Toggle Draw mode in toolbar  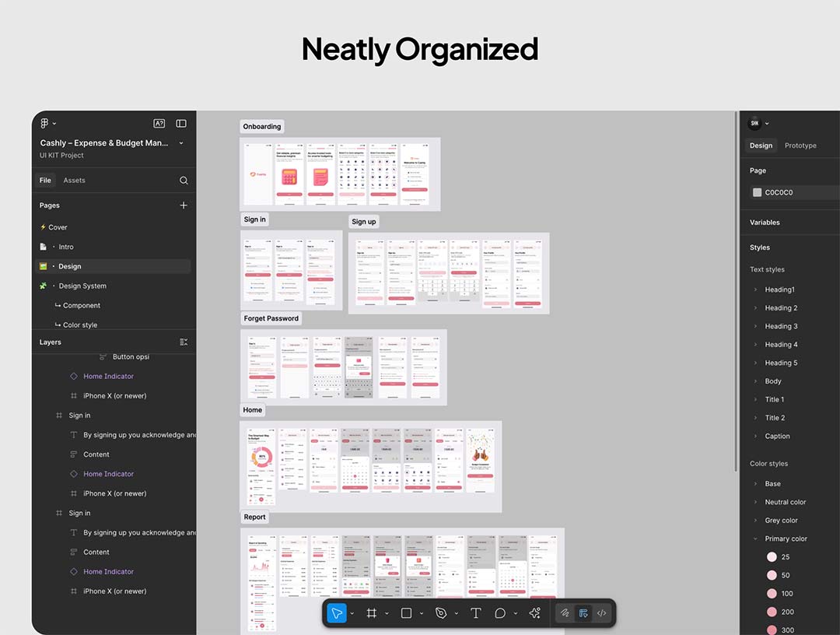[565, 613]
